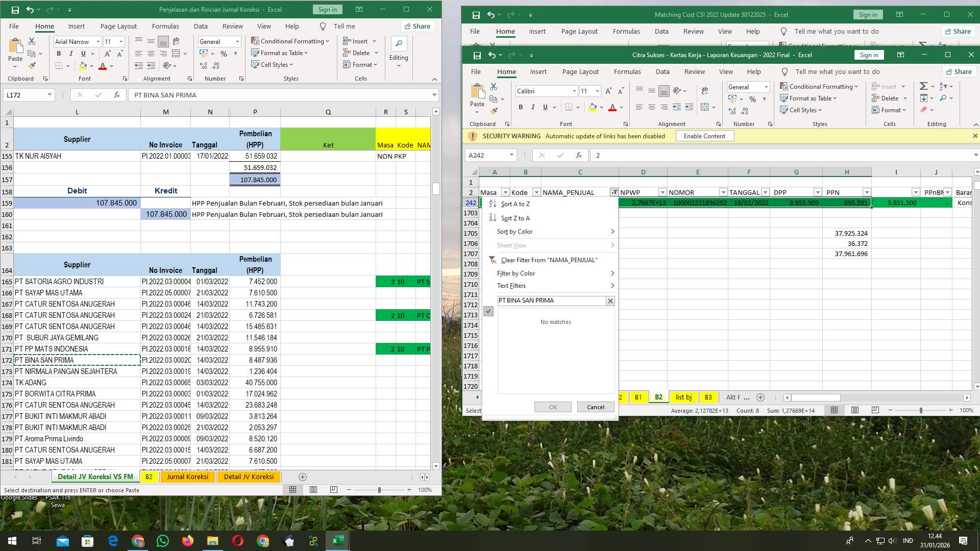Toggle Italic in Penjelasan workbook ribbon

71,54
